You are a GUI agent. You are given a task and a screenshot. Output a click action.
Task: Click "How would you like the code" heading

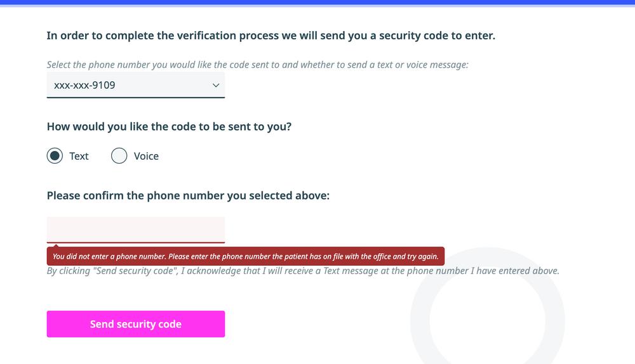click(x=169, y=126)
